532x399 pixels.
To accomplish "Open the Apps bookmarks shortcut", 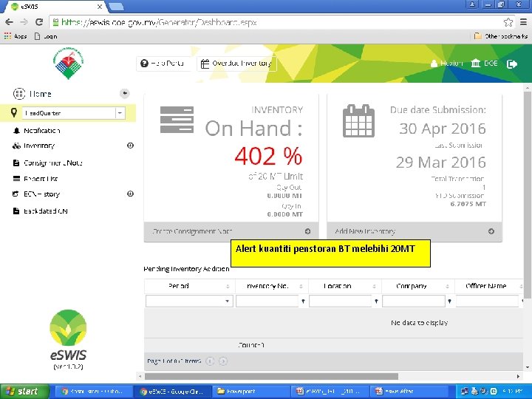I will [x=16, y=36].
